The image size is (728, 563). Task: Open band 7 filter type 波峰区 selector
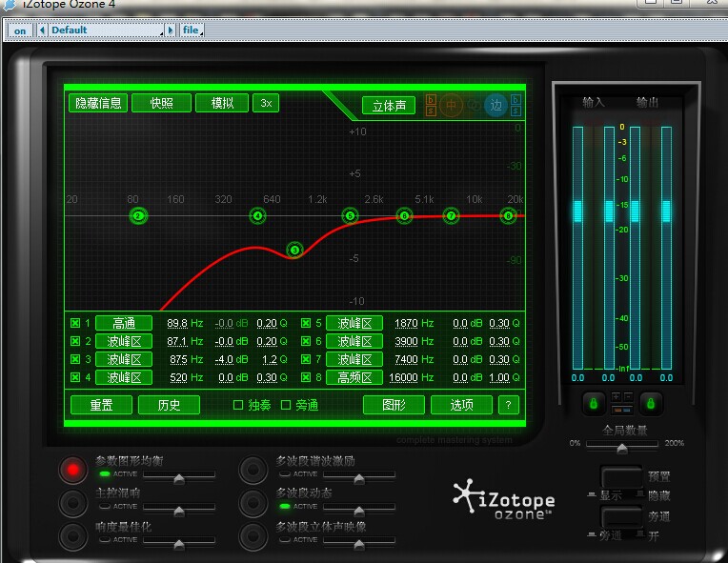pyautogui.click(x=354, y=359)
